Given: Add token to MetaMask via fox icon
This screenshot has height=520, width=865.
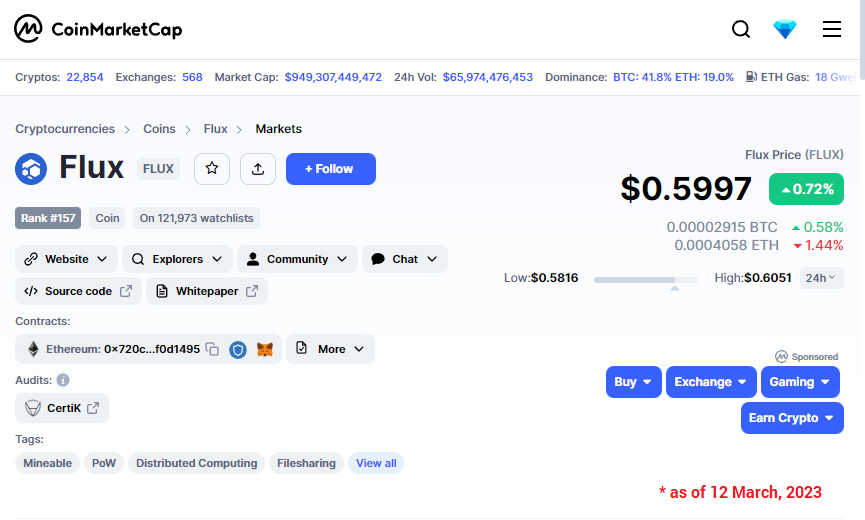Looking at the screenshot, I should click(265, 350).
